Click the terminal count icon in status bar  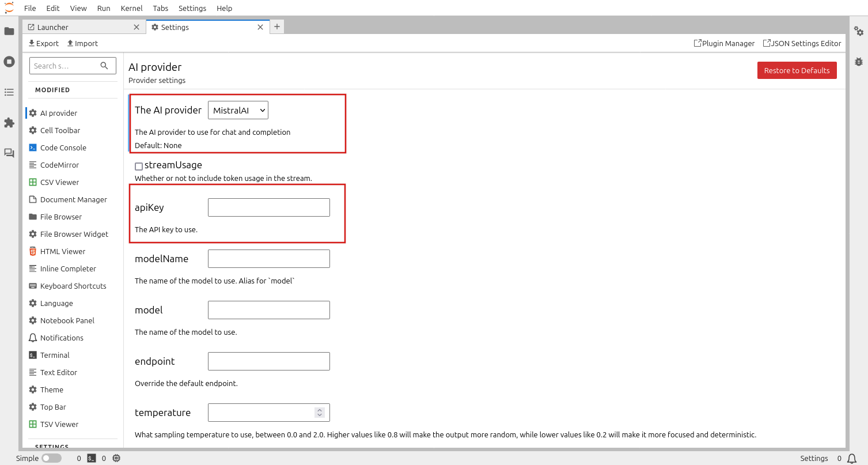tap(92, 459)
